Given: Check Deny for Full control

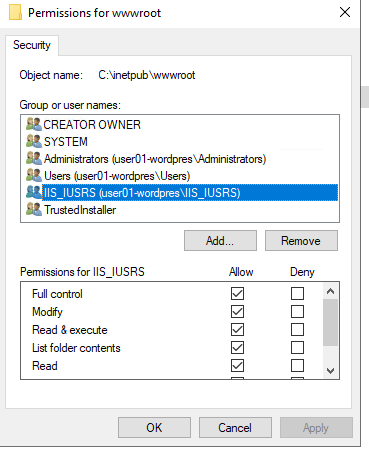Looking at the screenshot, I should (297, 294).
